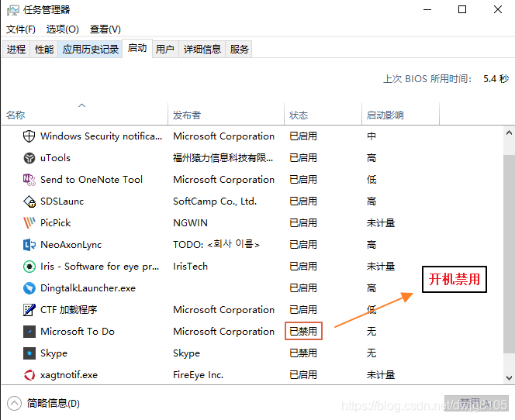Click the Microsoft To Do icon
515x420 pixels.
point(29,332)
